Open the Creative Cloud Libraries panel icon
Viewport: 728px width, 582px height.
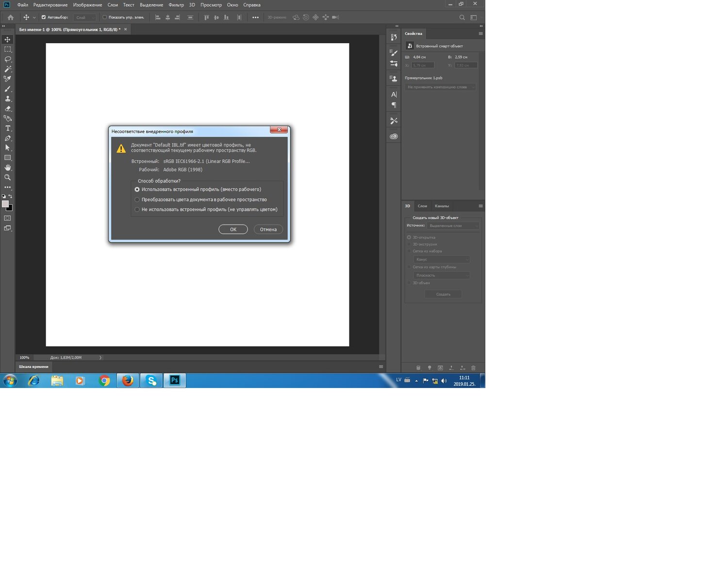394,136
